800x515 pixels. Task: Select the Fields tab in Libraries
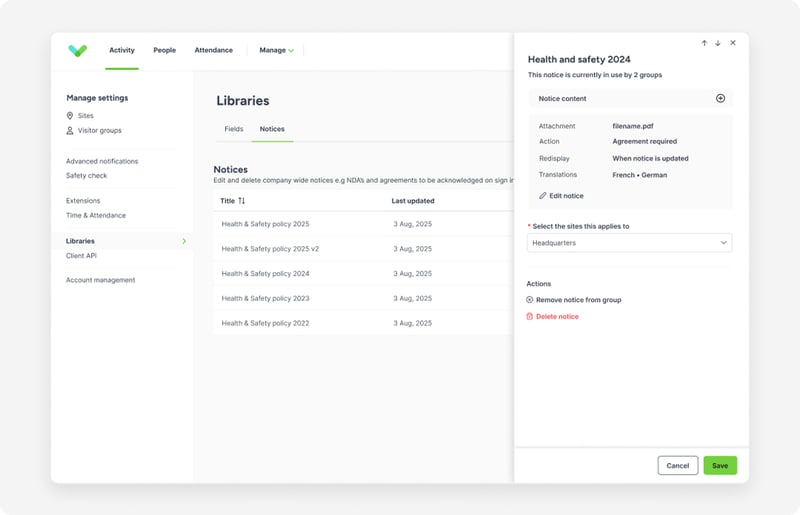pyautogui.click(x=234, y=129)
